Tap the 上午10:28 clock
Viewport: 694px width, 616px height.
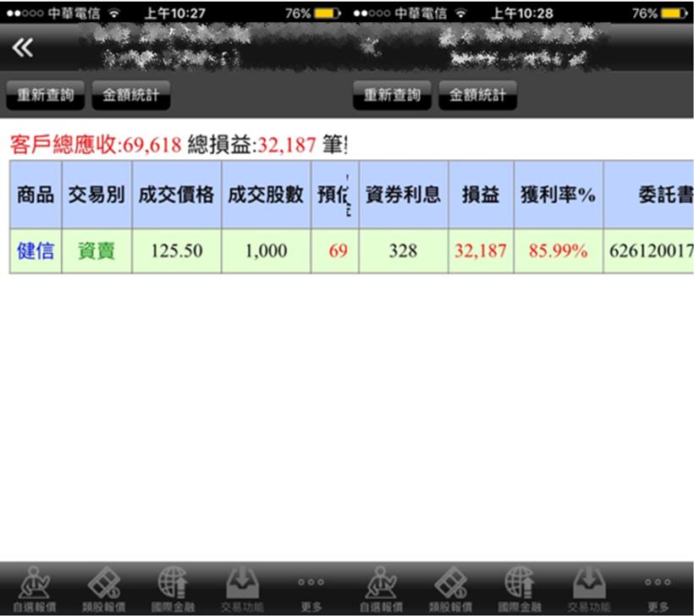pos(522,14)
